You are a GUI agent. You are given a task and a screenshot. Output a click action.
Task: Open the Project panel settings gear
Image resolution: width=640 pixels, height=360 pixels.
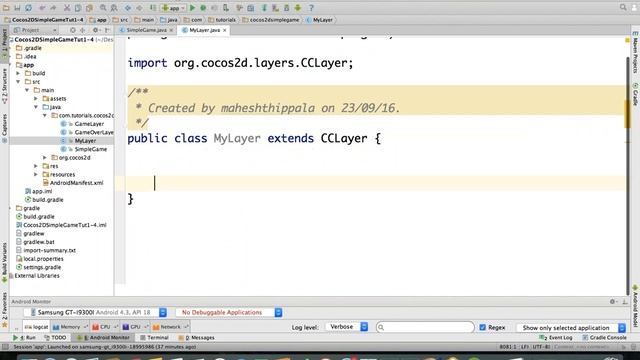pyautogui.click(x=96, y=30)
